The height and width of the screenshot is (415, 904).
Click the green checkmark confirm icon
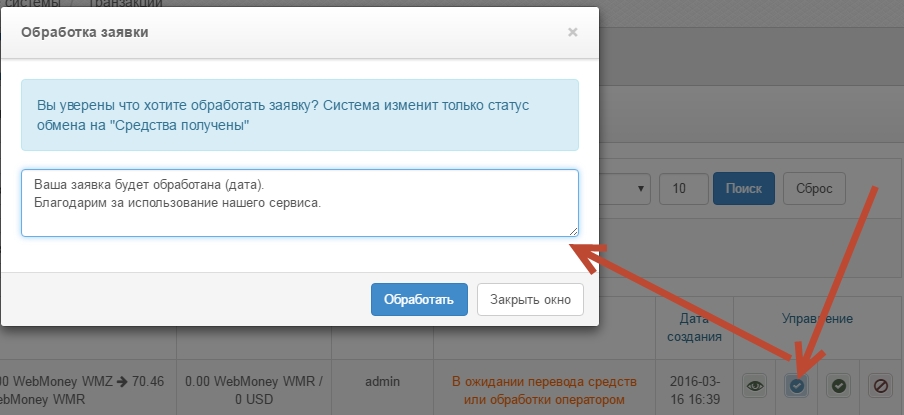tap(839, 385)
